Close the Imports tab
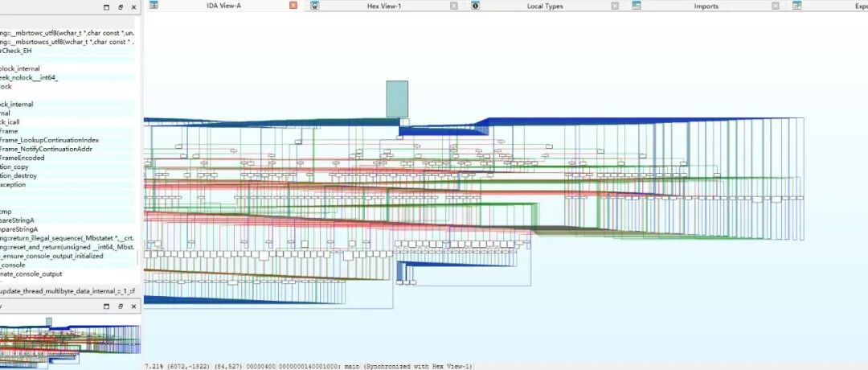 point(776,6)
